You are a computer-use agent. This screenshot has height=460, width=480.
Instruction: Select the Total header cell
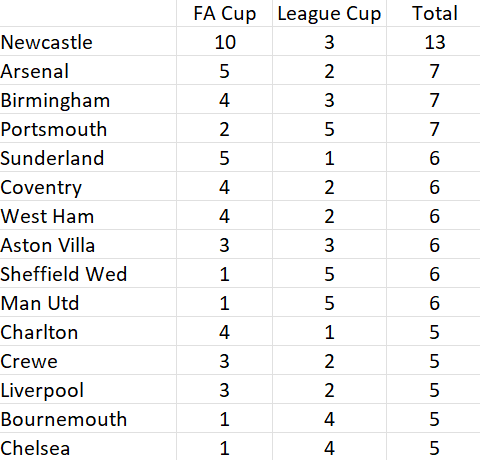pyautogui.click(x=434, y=13)
